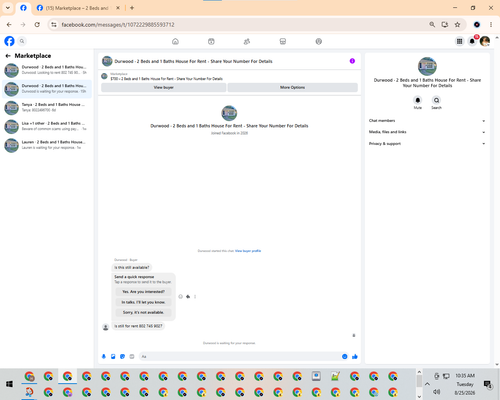
Task: Open the Windows Start menu
Action: 9,384
